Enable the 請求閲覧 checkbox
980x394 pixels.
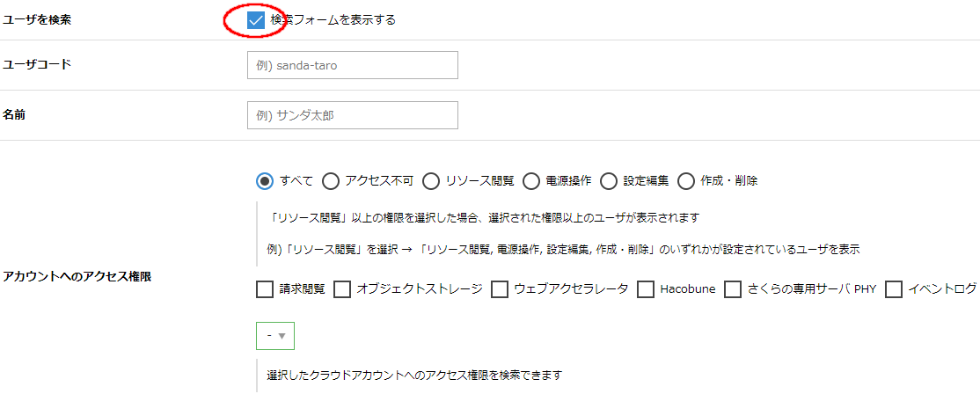click(x=265, y=289)
